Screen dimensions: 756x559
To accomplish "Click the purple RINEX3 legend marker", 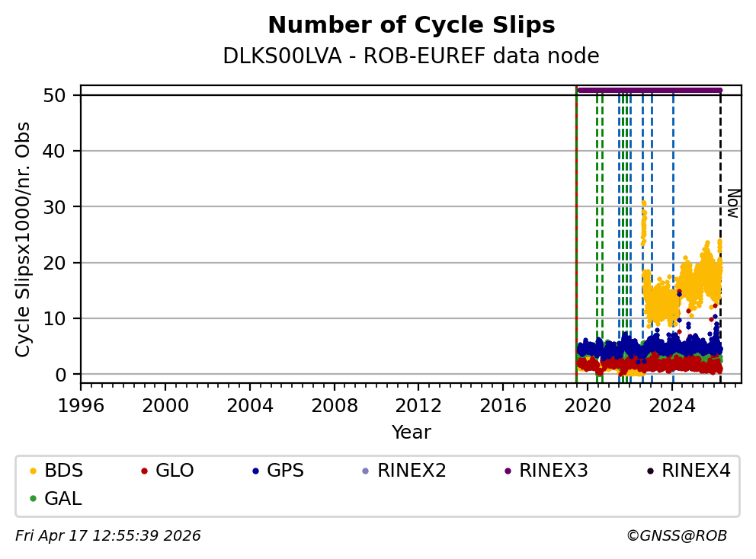I will [x=508, y=471].
